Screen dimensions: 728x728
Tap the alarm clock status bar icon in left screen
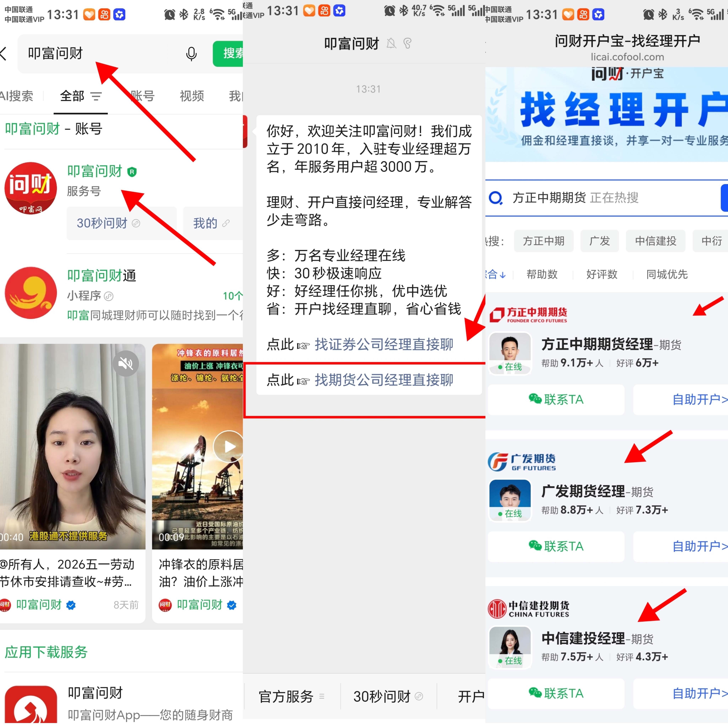point(170,15)
